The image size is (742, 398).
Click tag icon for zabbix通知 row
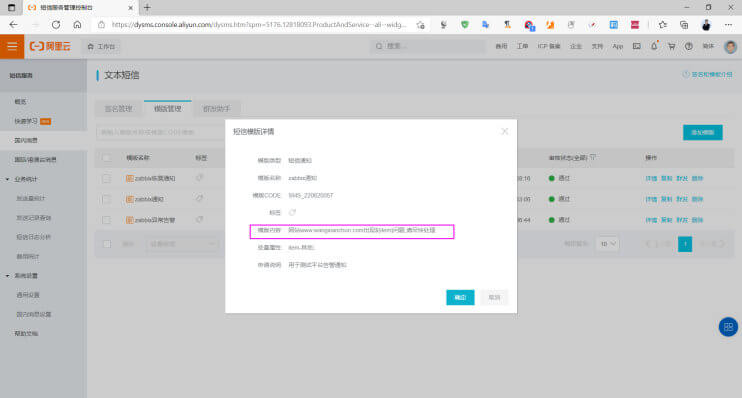[x=200, y=199]
